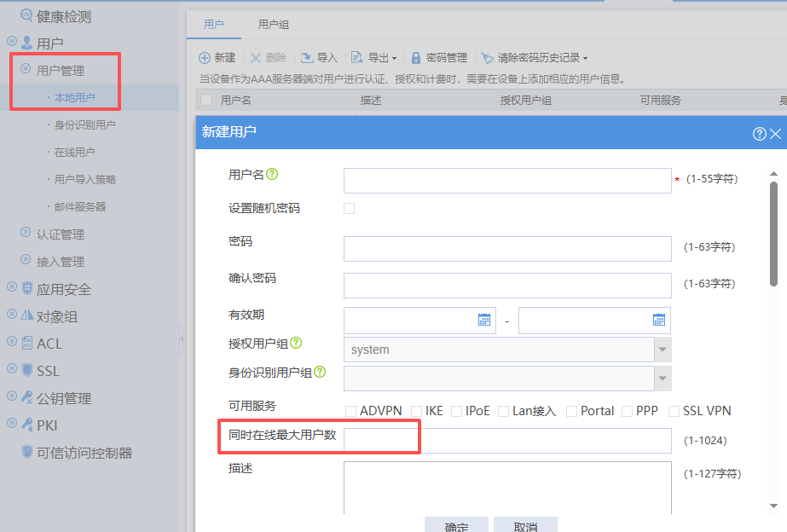Expand the 应用安全 section arrow
This screenshot has width=787, height=532.
[12, 286]
